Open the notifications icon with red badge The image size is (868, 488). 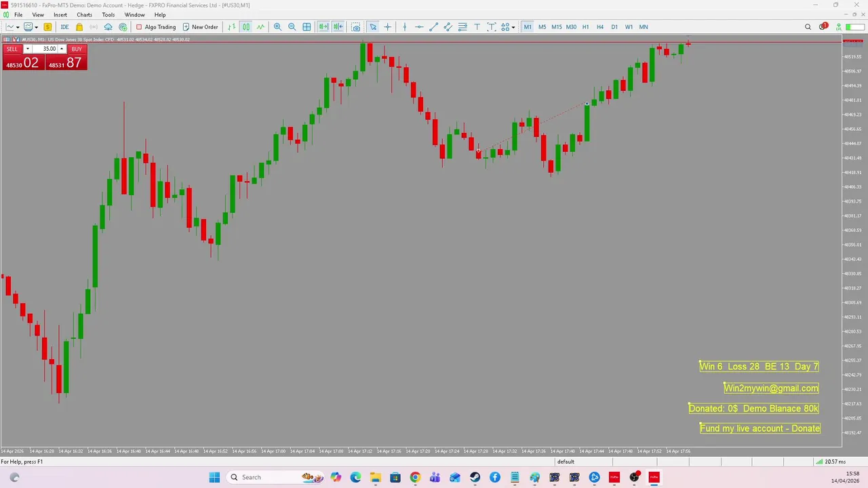823,27
